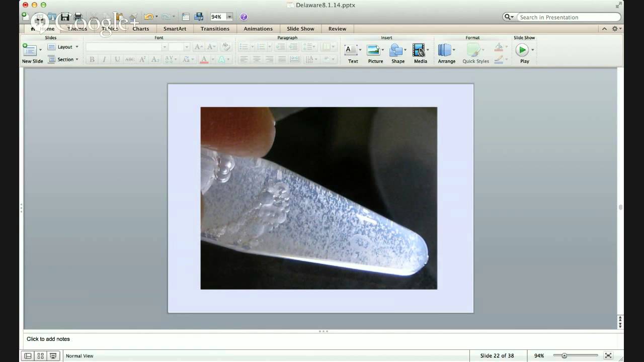
Task: Toggle Italic formatting
Action: click(x=104, y=59)
